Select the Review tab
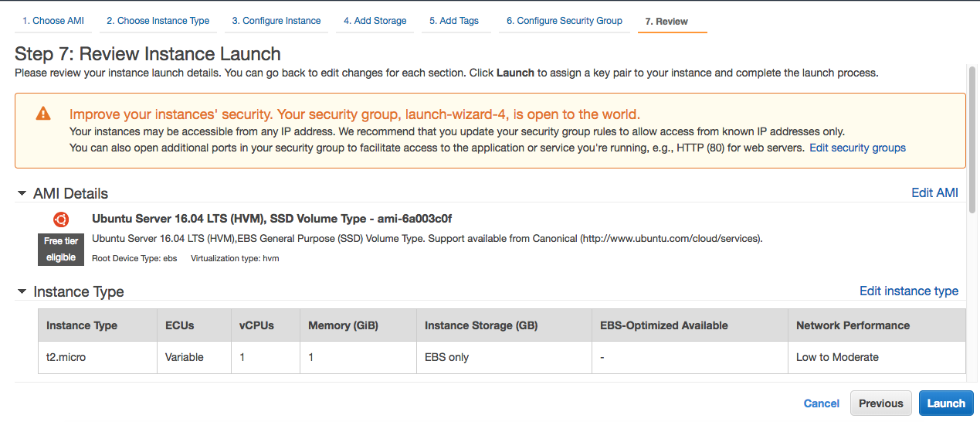The height and width of the screenshot is (422, 980). point(672,22)
